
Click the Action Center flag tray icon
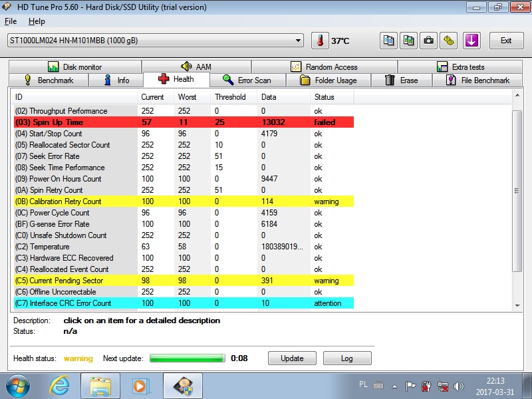pos(410,386)
